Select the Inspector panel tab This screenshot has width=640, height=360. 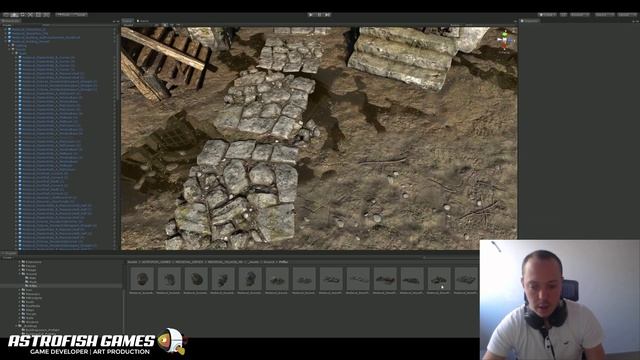[x=530, y=21]
